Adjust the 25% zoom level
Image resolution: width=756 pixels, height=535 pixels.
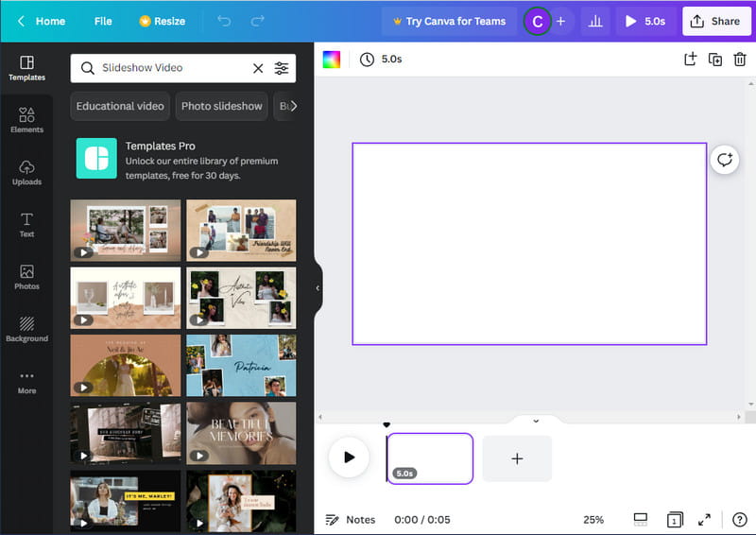[593, 520]
